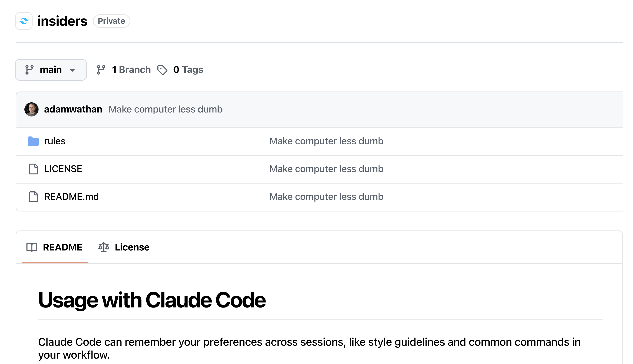The width and height of the screenshot is (633, 364).
Task: Switch to the License tab
Action: coord(132,247)
